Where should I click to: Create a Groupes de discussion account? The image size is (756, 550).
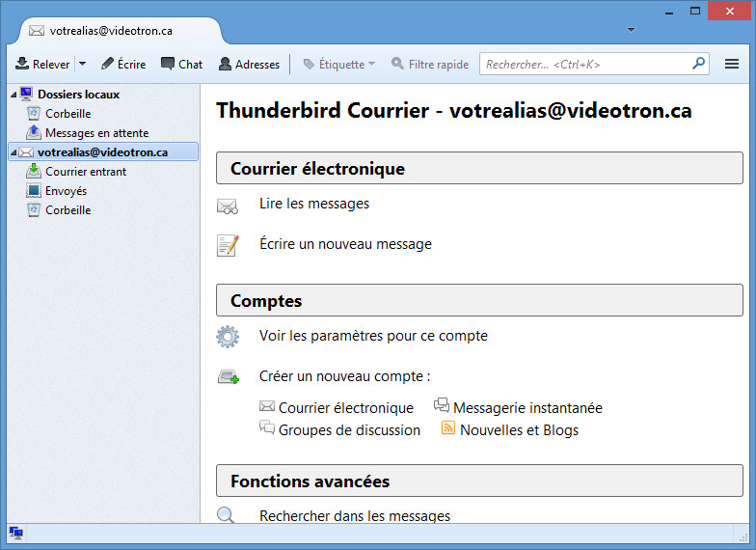[x=349, y=430]
